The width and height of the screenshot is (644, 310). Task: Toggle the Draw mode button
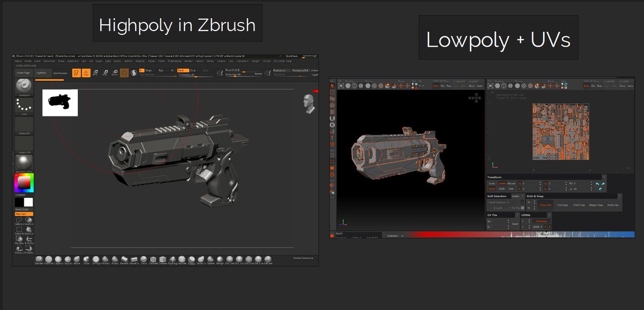tap(86, 73)
